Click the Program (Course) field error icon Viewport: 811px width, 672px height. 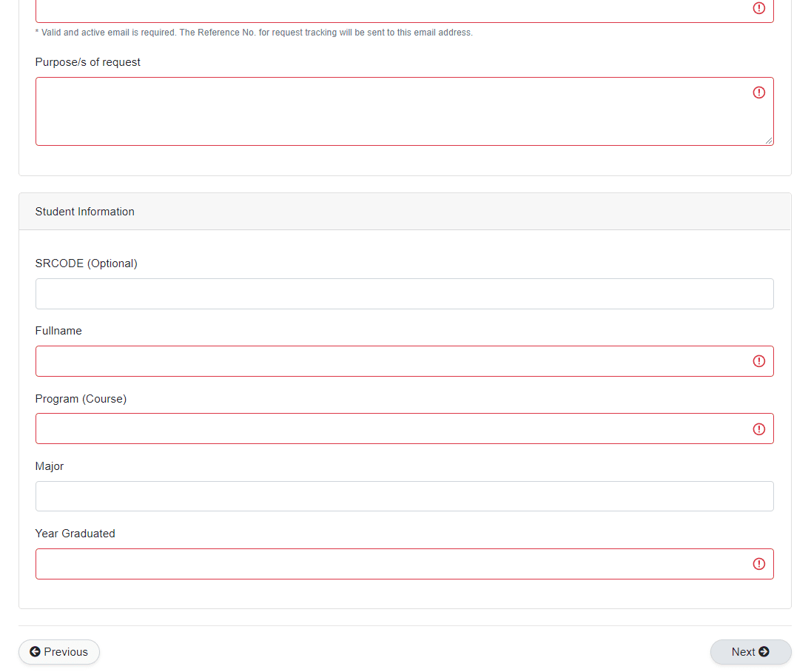[759, 429]
